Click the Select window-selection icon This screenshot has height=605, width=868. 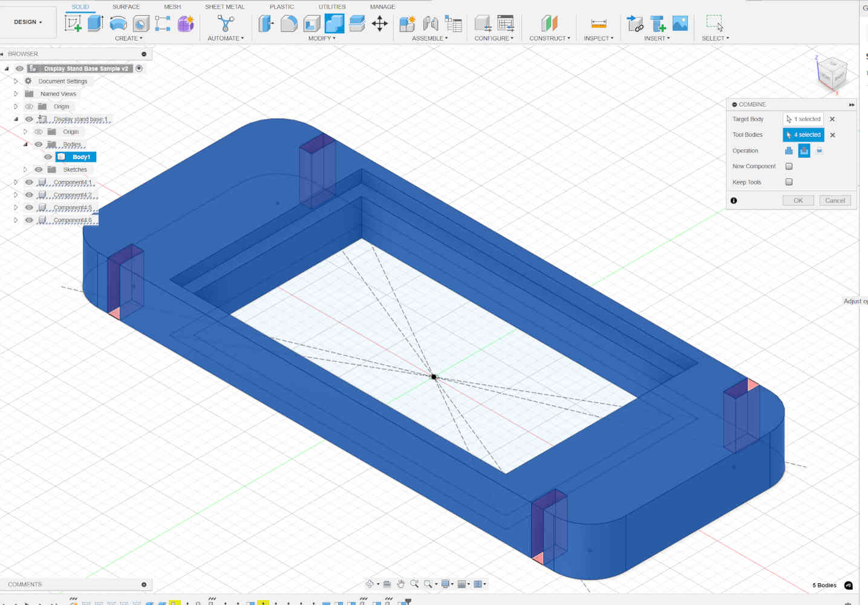(x=715, y=24)
